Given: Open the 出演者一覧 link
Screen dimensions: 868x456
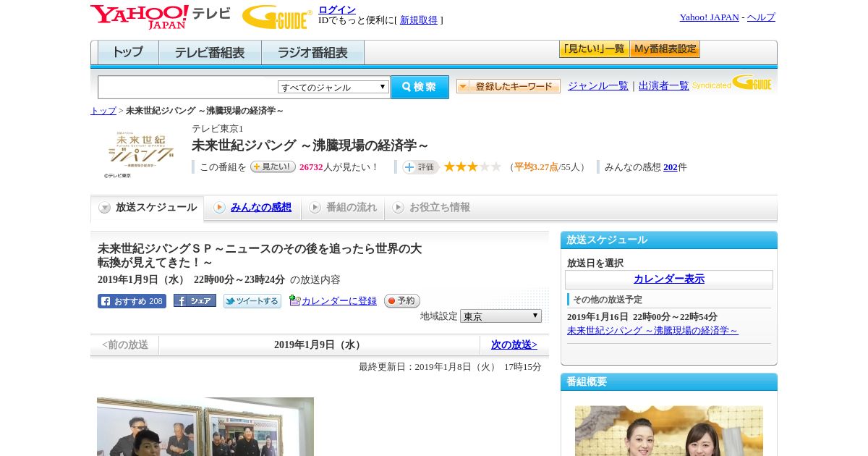Looking at the screenshot, I should [664, 86].
